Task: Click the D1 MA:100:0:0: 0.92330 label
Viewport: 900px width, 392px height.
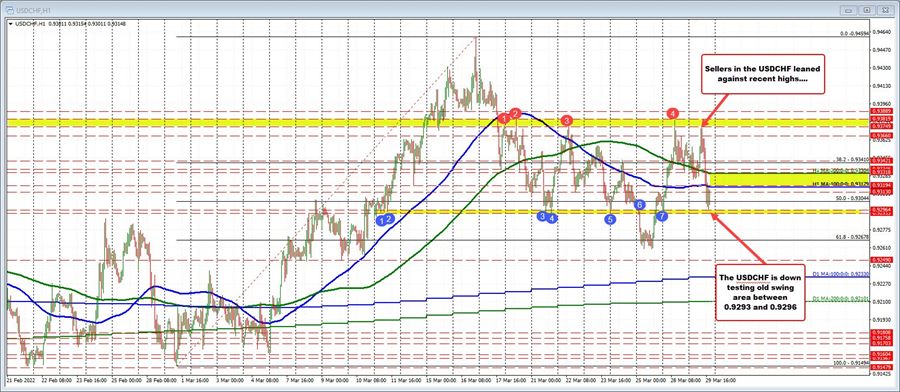Action: (841, 275)
